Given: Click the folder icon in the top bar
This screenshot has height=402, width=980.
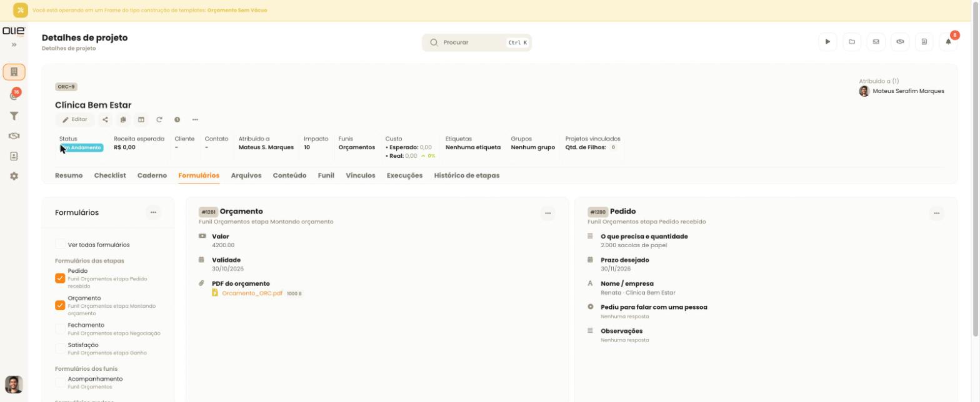Looking at the screenshot, I should click(852, 42).
